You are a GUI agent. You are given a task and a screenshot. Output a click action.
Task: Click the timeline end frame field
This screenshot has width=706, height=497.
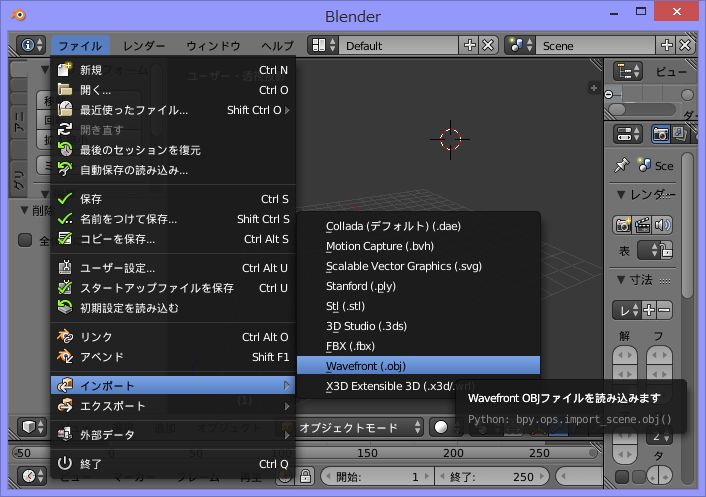pyautogui.click(x=487, y=476)
